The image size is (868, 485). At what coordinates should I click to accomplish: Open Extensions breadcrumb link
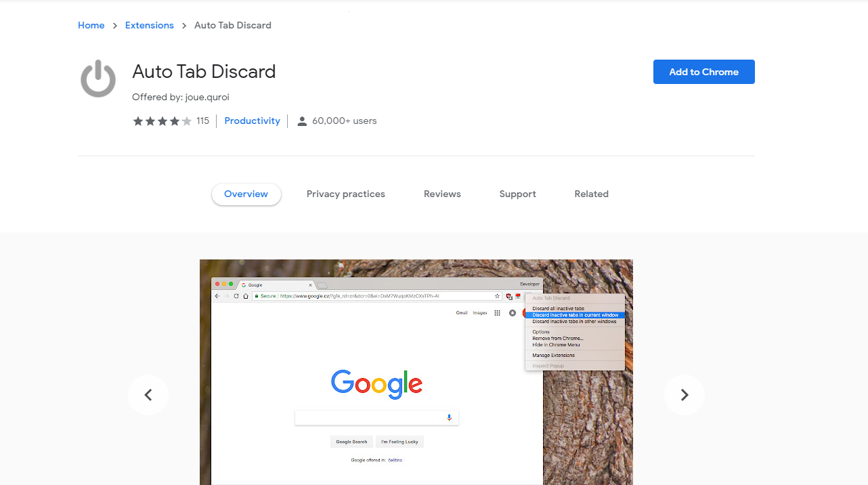[150, 26]
